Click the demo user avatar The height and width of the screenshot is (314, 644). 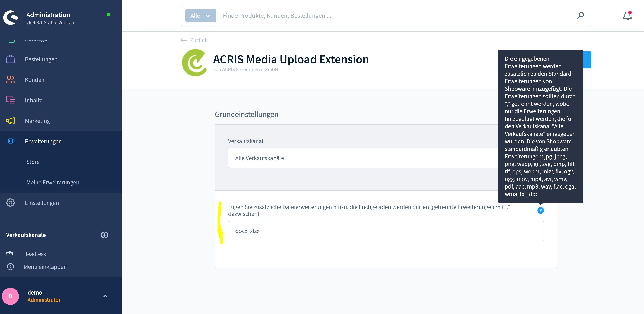10,296
